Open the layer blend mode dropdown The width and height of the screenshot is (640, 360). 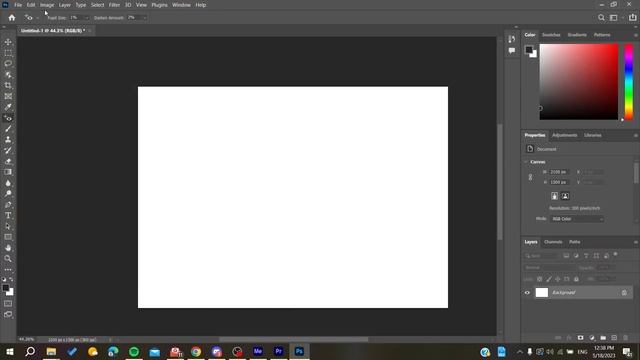click(549, 268)
